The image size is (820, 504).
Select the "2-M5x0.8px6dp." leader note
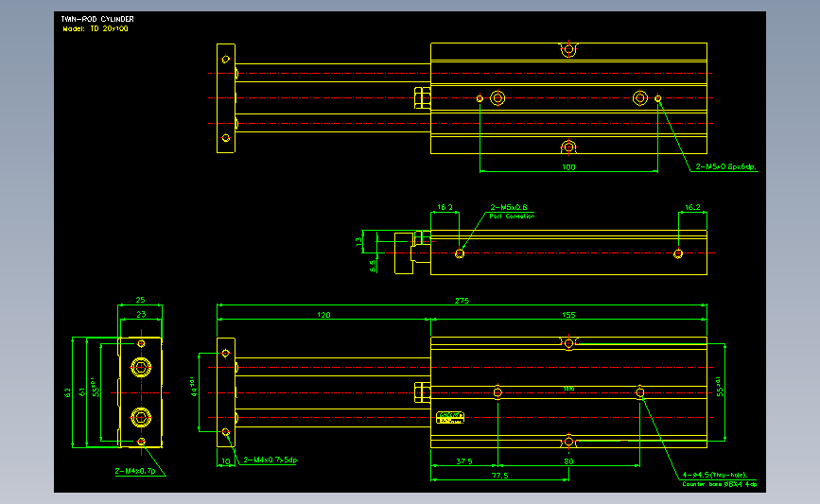[x=725, y=166]
